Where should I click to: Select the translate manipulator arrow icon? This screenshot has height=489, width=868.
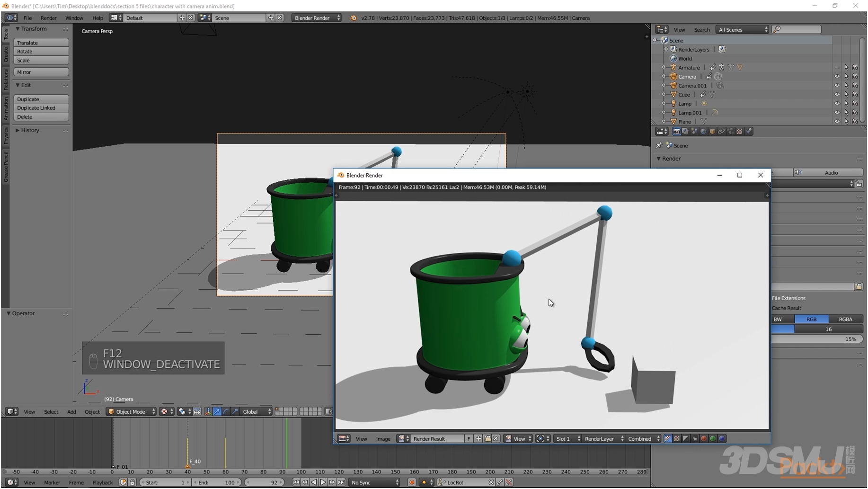point(217,412)
